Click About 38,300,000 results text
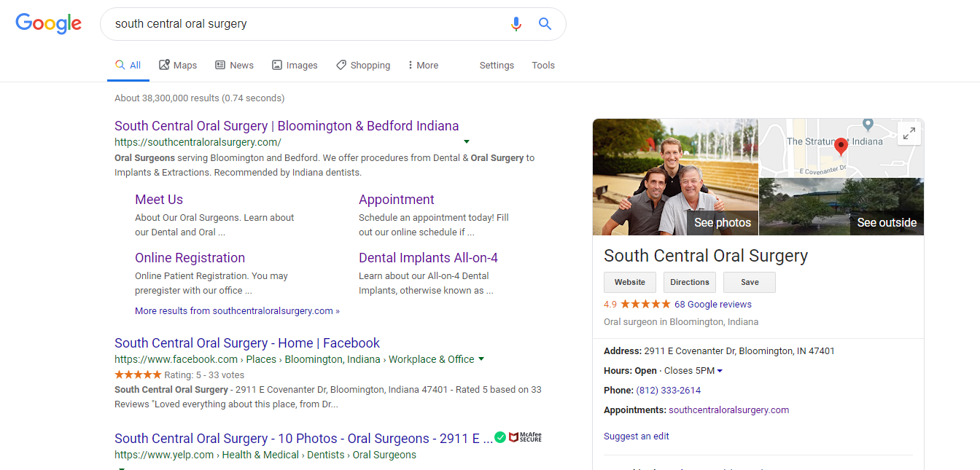The height and width of the screenshot is (470, 980). [x=200, y=98]
